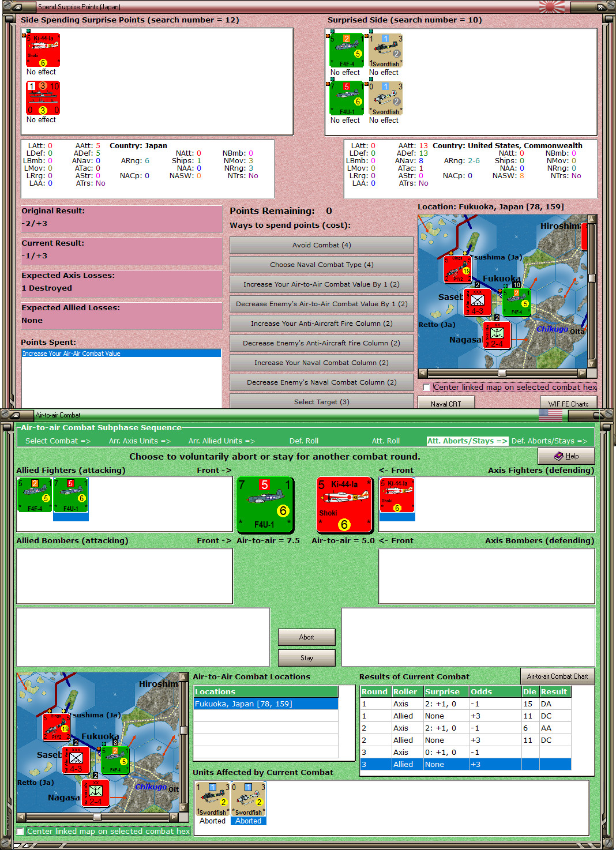Screen dimensions: 616x850
Task: Select the highlighted round 3 Allied result row
Action: click(465, 764)
